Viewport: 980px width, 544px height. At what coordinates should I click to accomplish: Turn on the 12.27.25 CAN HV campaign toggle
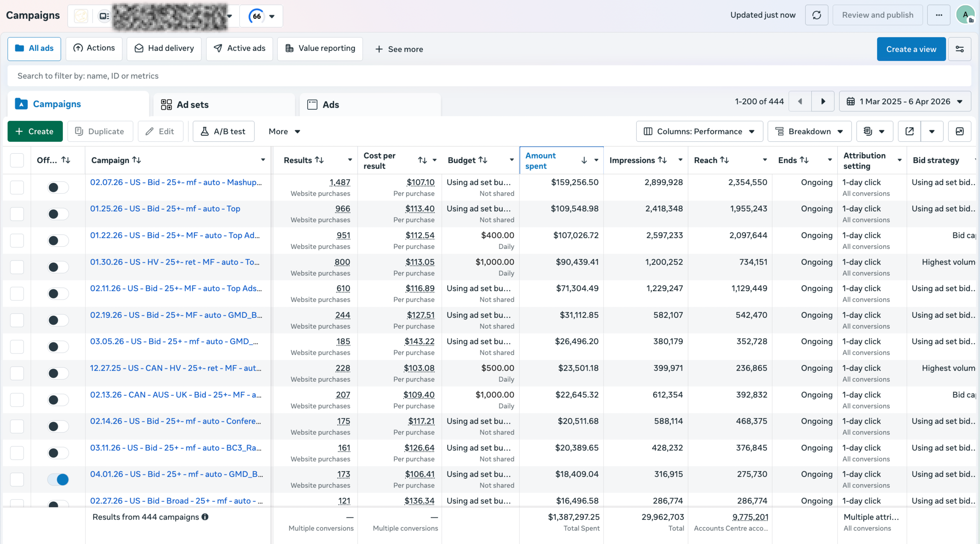58,373
